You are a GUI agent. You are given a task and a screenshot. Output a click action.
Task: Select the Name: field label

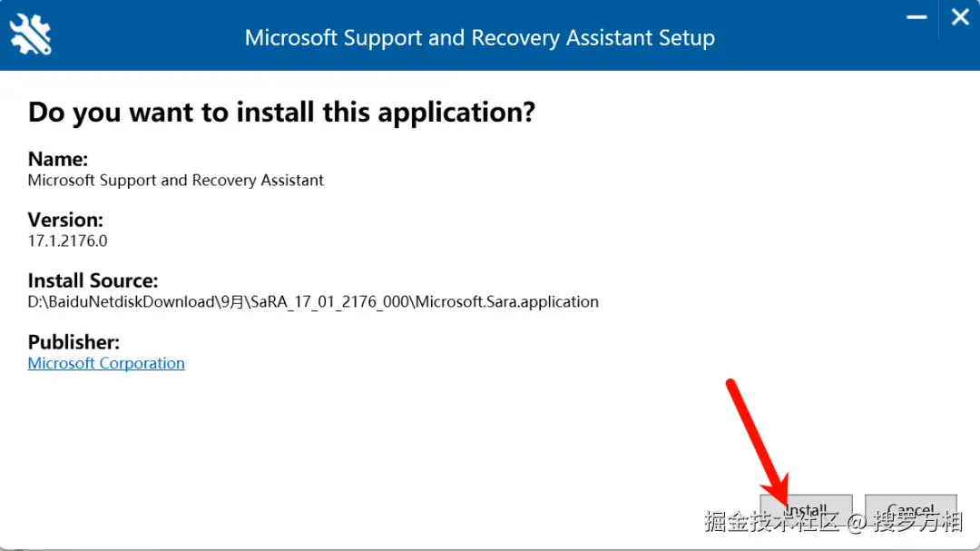(x=58, y=160)
